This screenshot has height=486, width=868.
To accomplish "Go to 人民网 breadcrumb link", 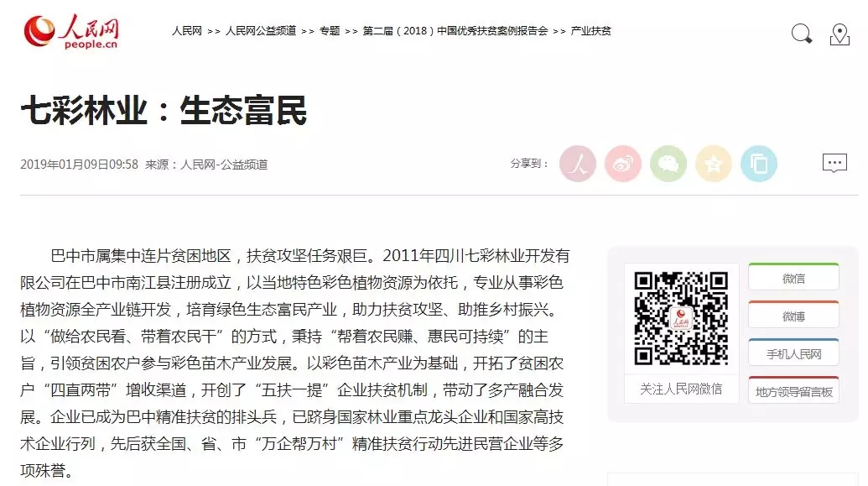I will [x=186, y=31].
